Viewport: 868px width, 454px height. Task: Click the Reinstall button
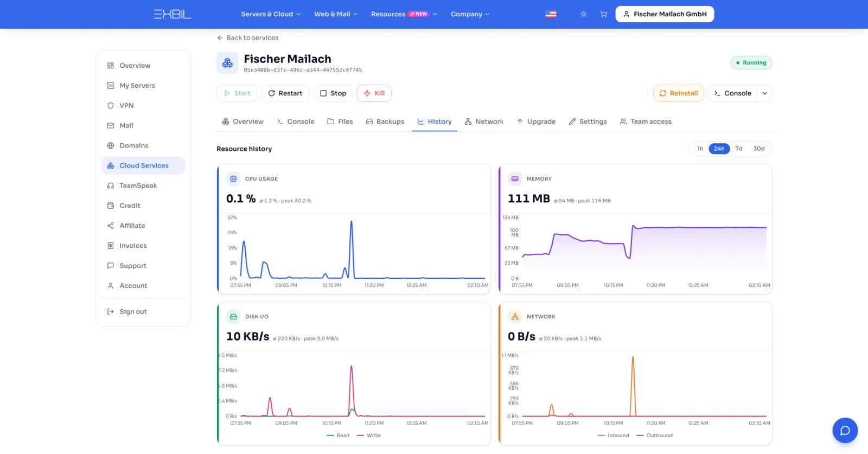pyautogui.click(x=679, y=93)
